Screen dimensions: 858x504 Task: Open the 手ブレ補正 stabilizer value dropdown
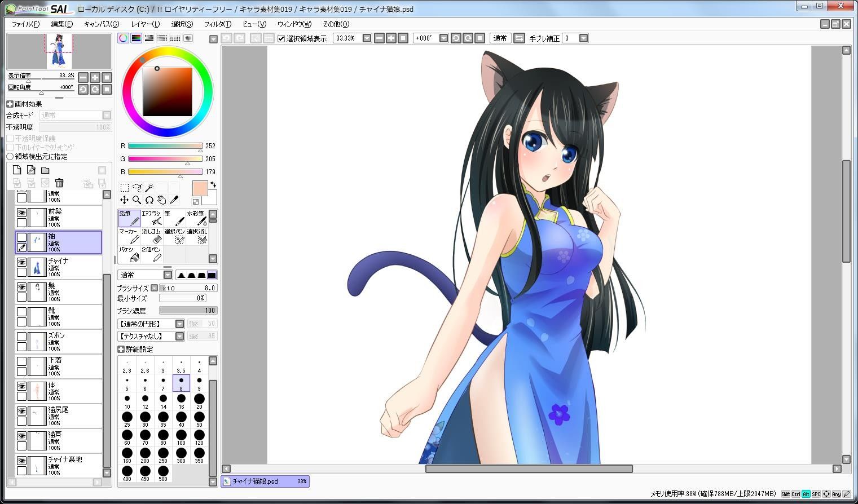[584, 38]
